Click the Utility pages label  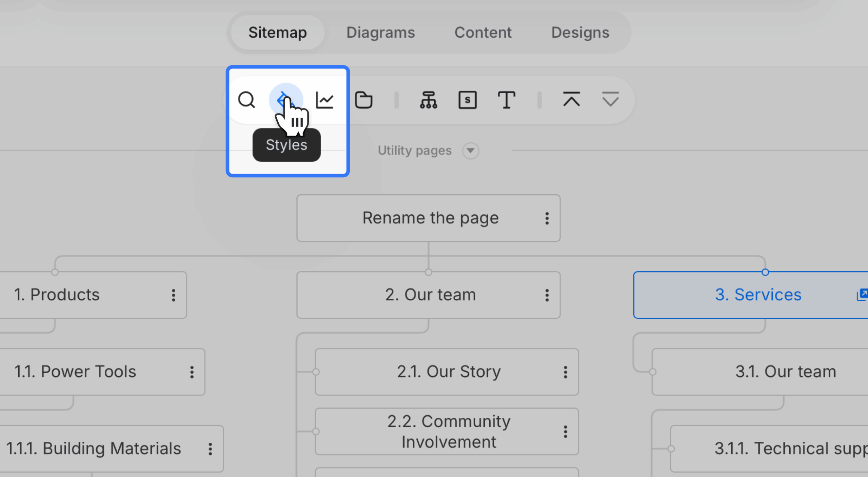point(415,151)
